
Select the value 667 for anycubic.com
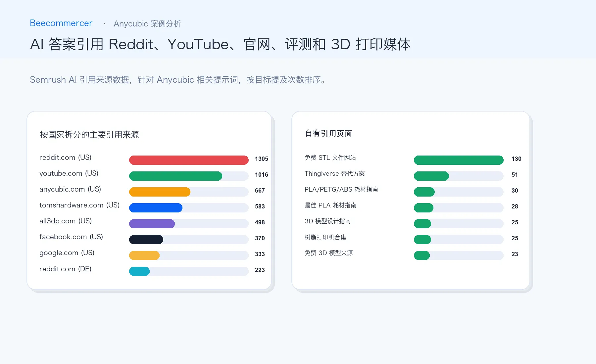coord(260,191)
